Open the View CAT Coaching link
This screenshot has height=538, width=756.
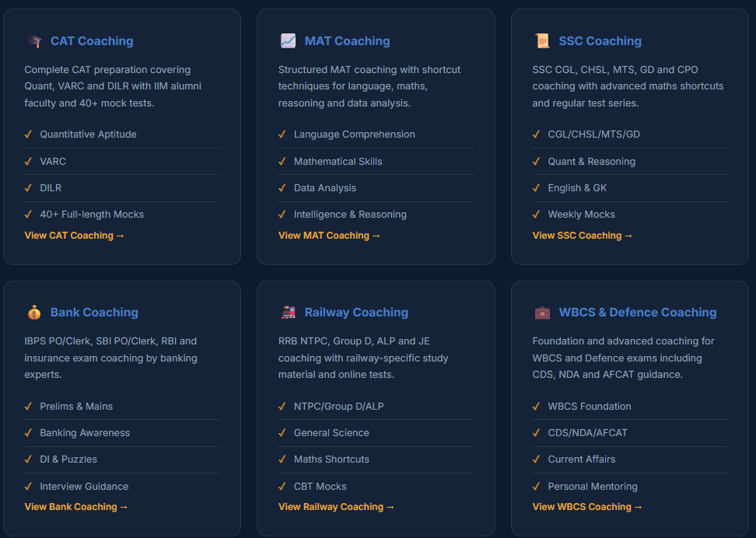pos(74,236)
